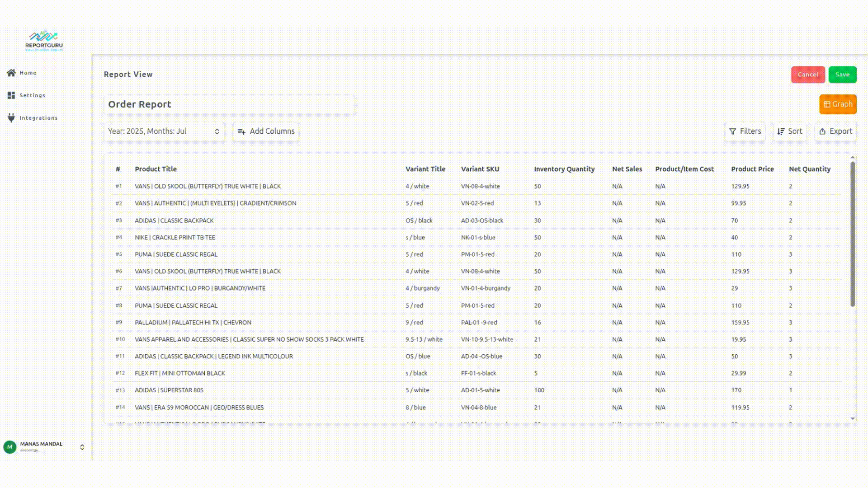Image resolution: width=868 pixels, height=488 pixels.
Task: Click the user avatar M circle
Action: [9, 447]
